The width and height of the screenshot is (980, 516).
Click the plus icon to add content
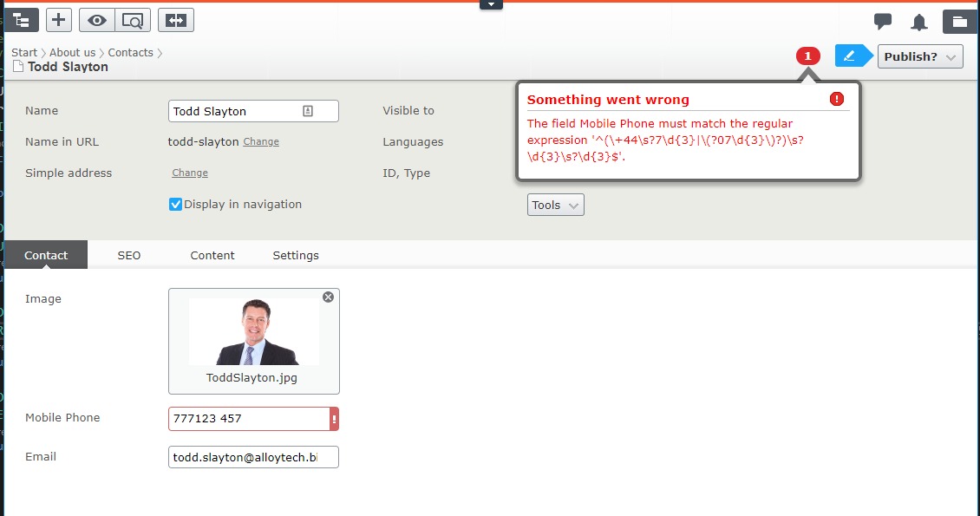(x=59, y=20)
